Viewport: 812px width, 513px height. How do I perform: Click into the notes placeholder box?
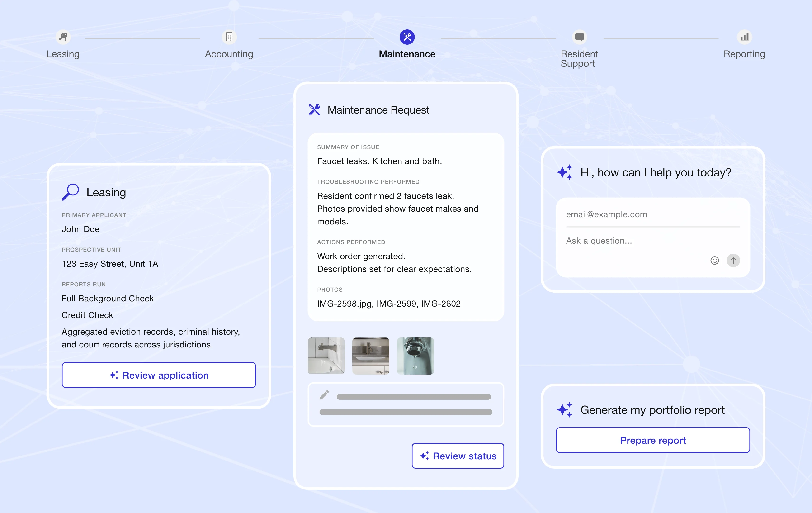point(406,404)
